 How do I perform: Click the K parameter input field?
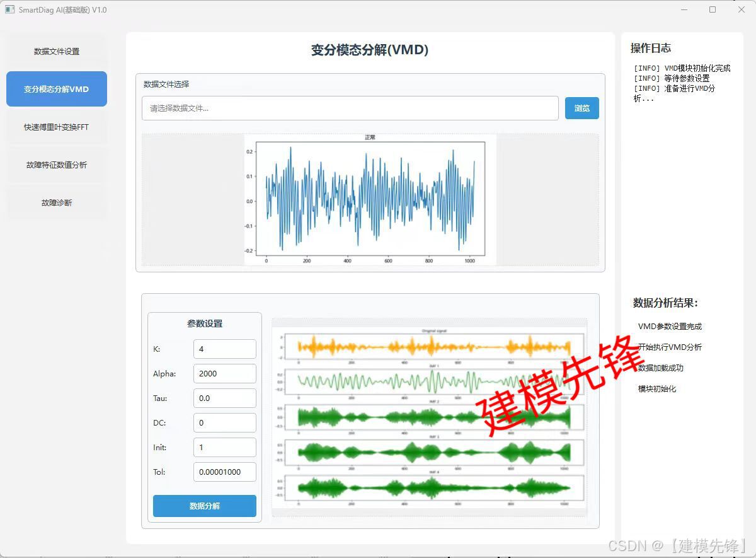(225, 349)
